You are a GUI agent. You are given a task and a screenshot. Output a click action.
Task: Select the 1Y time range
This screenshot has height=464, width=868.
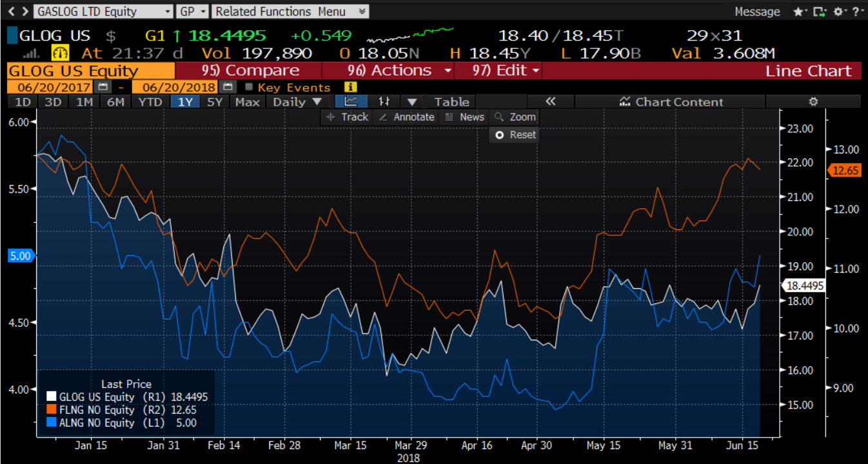click(x=184, y=102)
